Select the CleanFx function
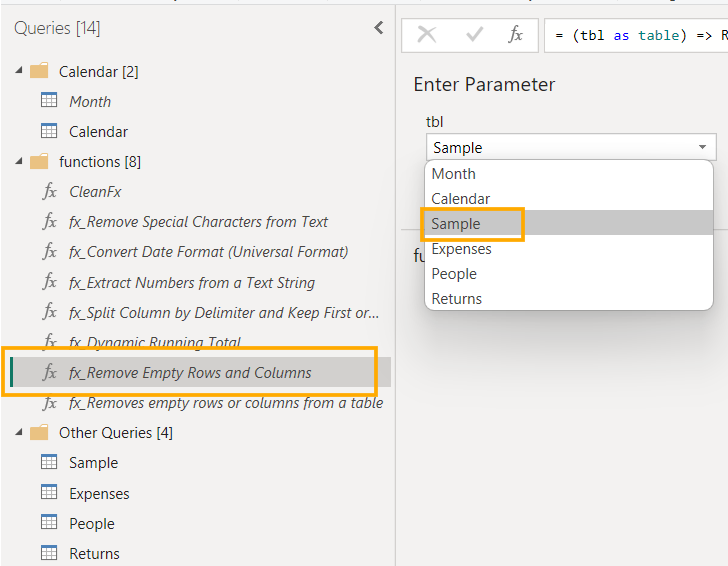728x566 pixels. [95, 191]
